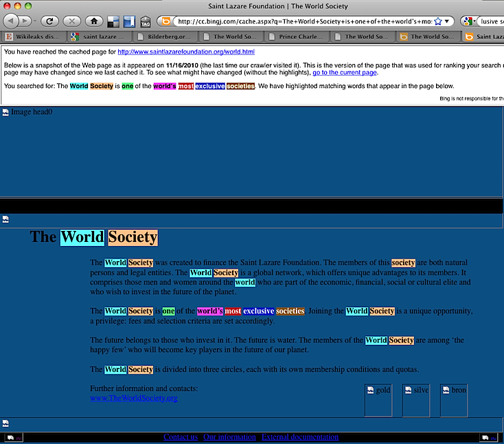Image resolution: width=504 pixels, height=444 pixels.
Task: Click the Stop loading X button
Action: tap(71, 21)
